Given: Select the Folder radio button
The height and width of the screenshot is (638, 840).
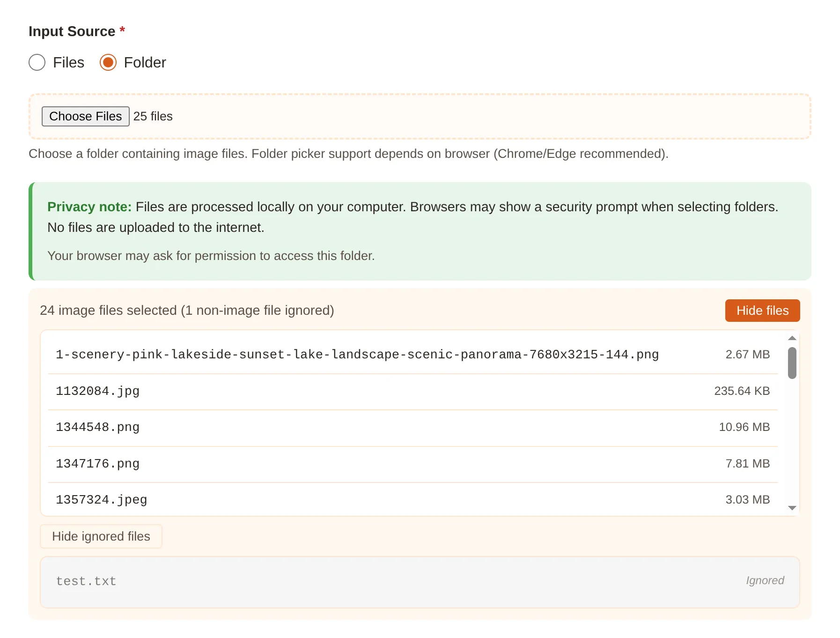Looking at the screenshot, I should pyautogui.click(x=108, y=62).
